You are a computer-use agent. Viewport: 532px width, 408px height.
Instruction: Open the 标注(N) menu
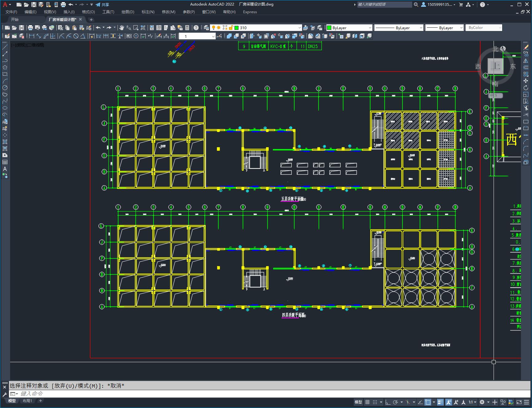click(148, 12)
